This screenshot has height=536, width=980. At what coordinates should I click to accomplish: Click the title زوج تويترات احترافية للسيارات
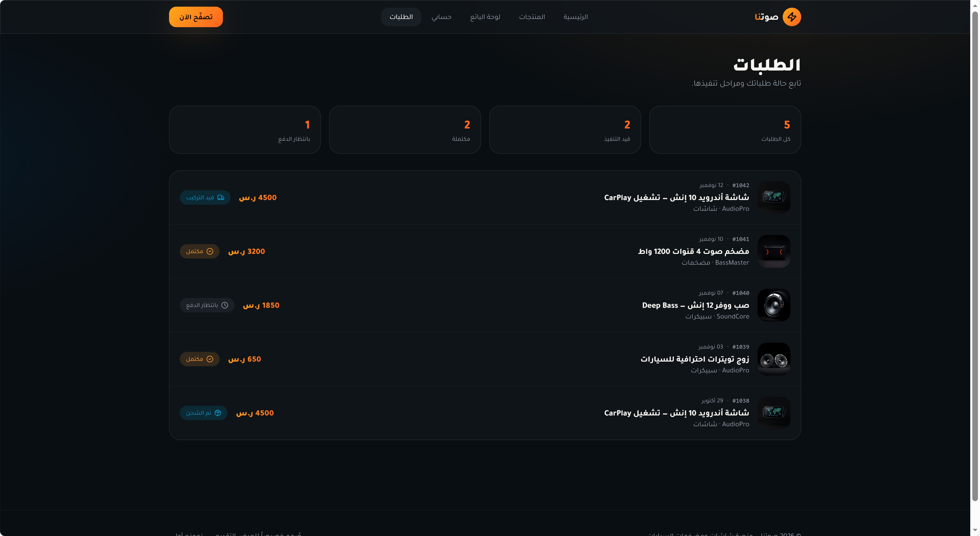tap(695, 359)
